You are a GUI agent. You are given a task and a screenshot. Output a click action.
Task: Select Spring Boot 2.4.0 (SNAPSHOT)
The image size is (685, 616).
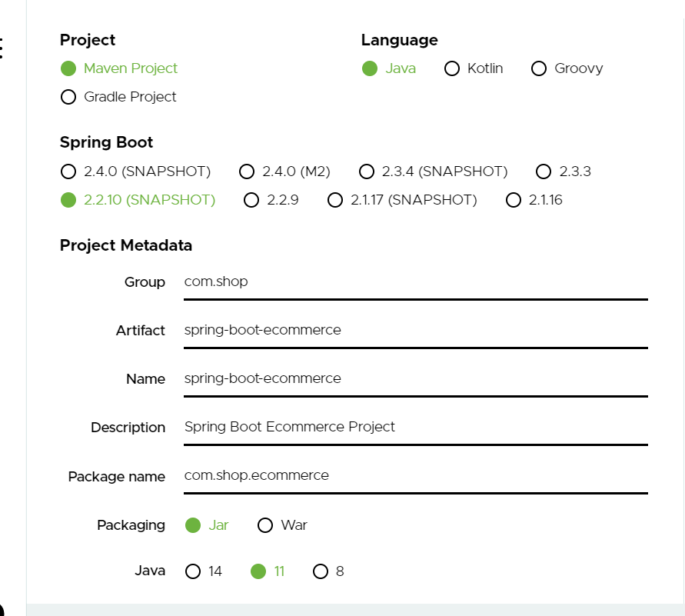(68, 171)
